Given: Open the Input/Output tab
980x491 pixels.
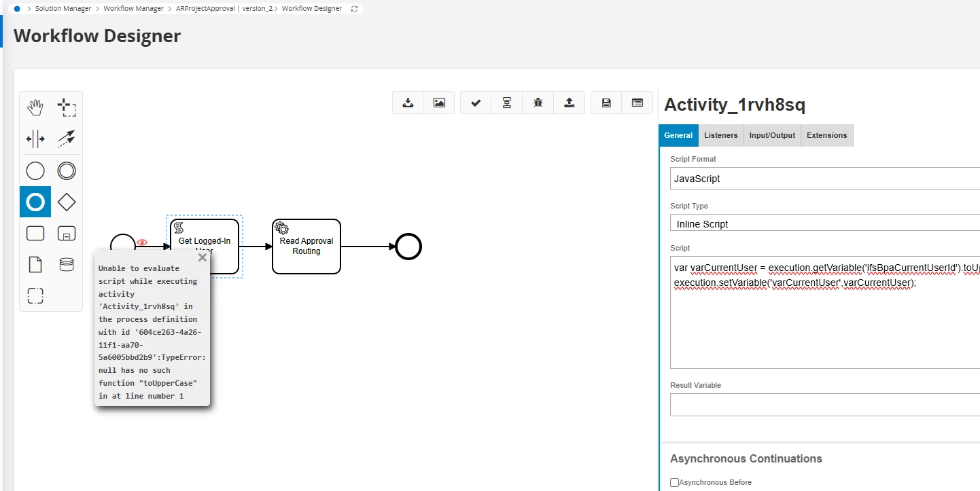Looking at the screenshot, I should click(772, 135).
